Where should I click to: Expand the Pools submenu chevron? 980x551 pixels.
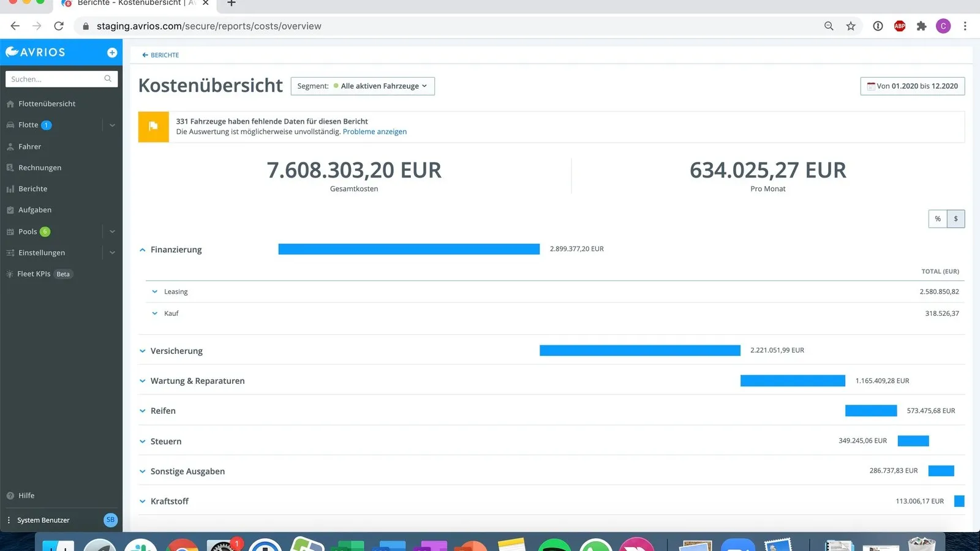(x=112, y=232)
